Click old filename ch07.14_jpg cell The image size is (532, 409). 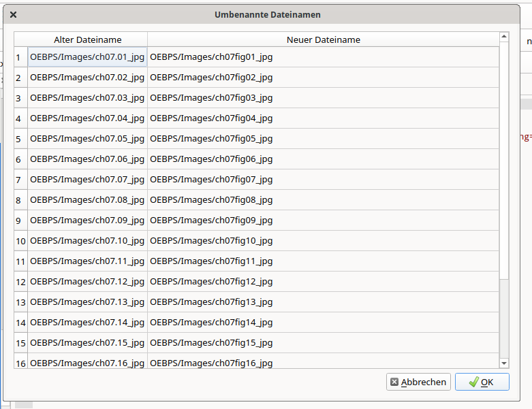click(87, 323)
